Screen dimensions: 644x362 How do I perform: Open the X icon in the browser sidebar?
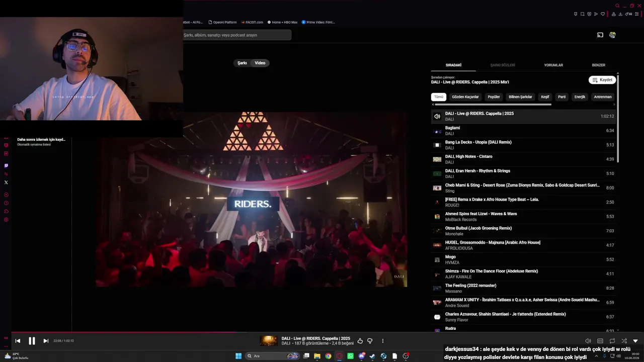(x=6, y=183)
